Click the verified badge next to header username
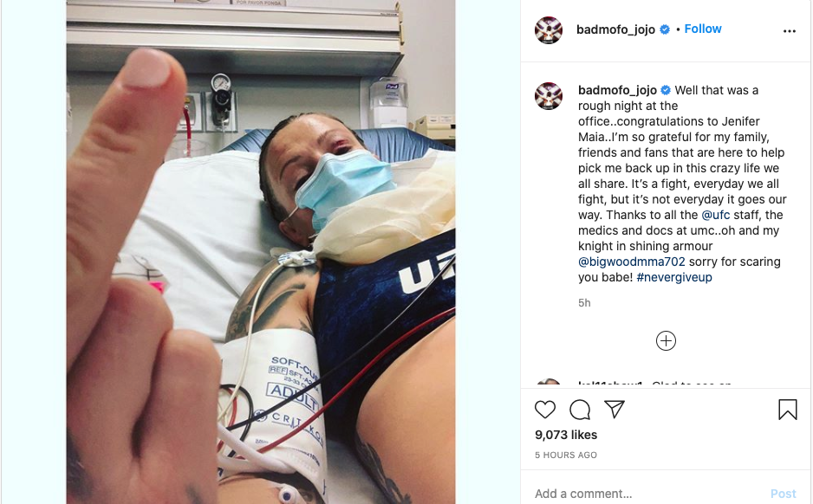 (x=665, y=29)
